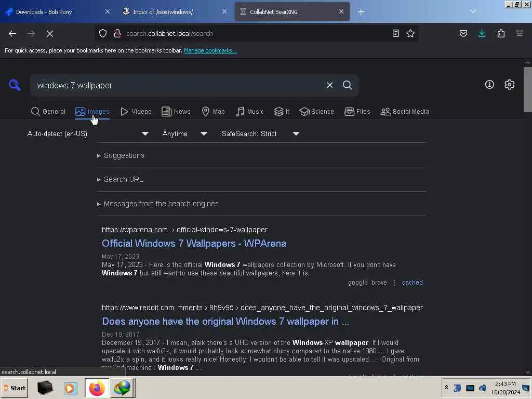Click the padlock site information icon
This screenshot has height=399, width=532.
(117, 33)
